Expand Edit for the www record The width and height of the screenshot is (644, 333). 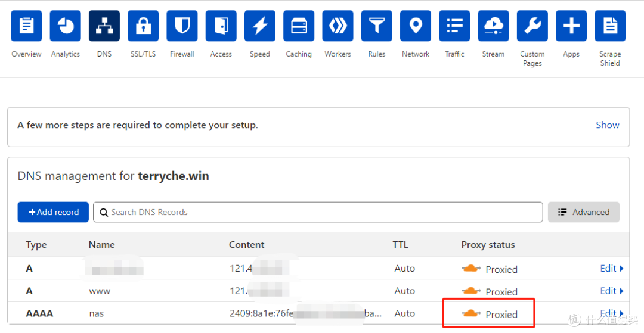tap(612, 291)
